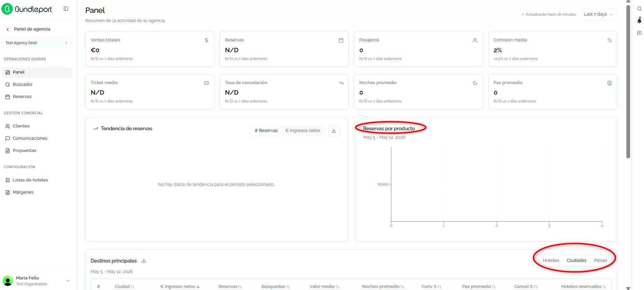The height and width of the screenshot is (290, 644).
Task: Open Clientes in the sidebar
Action: (37, 126)
